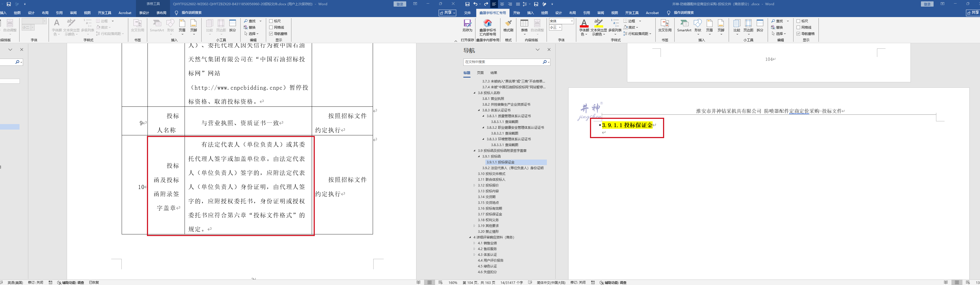Open the 开始 Home tab in right window
Image resolution: width=980 pixels, height=285 pixels.
(516, 13)
